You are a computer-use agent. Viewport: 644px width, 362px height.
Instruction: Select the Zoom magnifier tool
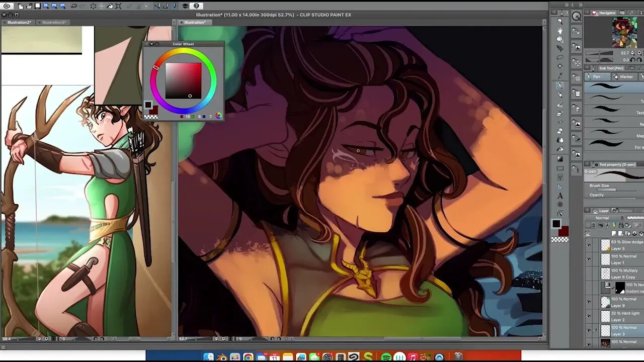(560, 21)
